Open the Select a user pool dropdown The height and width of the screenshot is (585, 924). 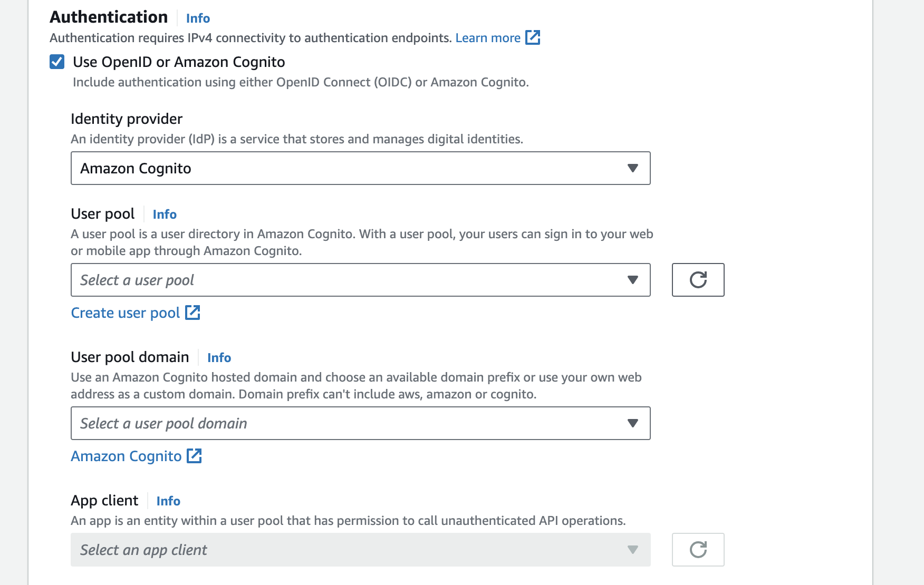click(x=360, y=280)
